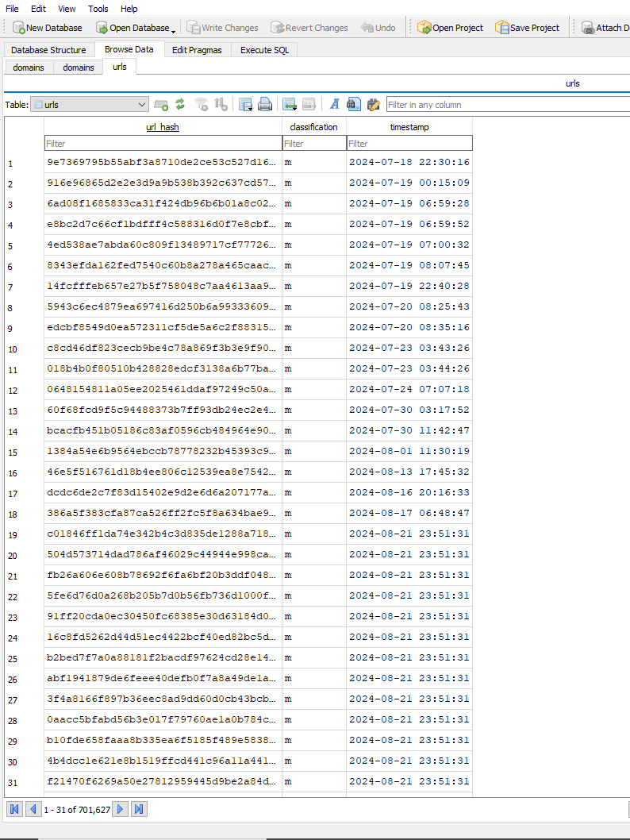Jump to the last record in the table
The image size is (630, 840).
coord(139,809)
